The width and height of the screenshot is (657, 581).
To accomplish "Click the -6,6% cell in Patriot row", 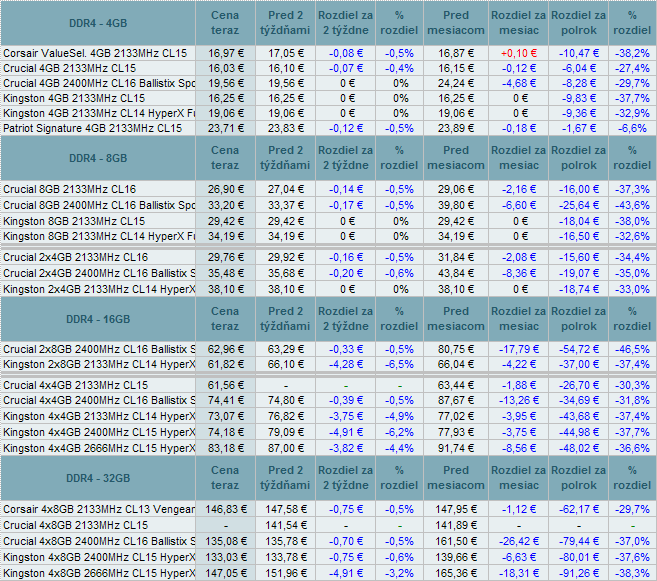I will [x=632, y=128].
